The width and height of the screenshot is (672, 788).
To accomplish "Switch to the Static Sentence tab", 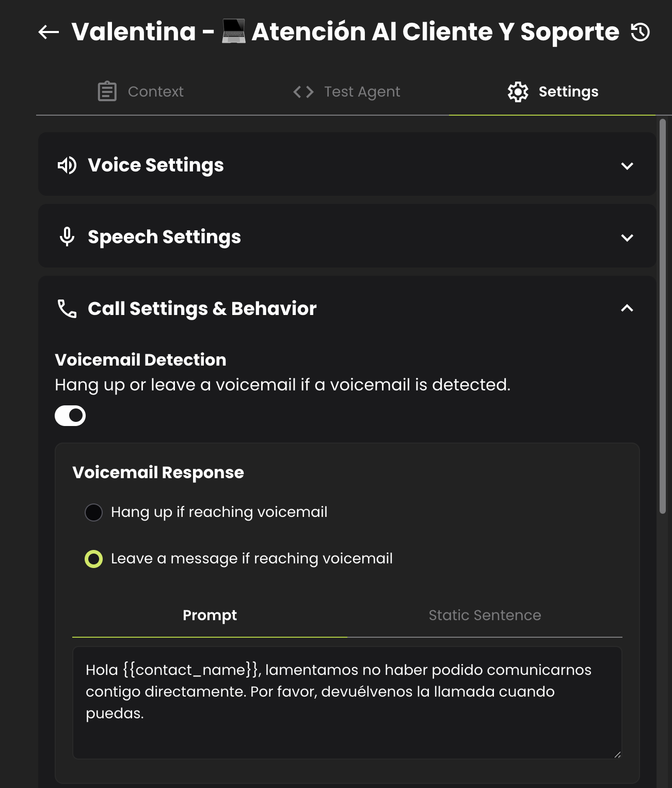I will click(x=485, y=615).
